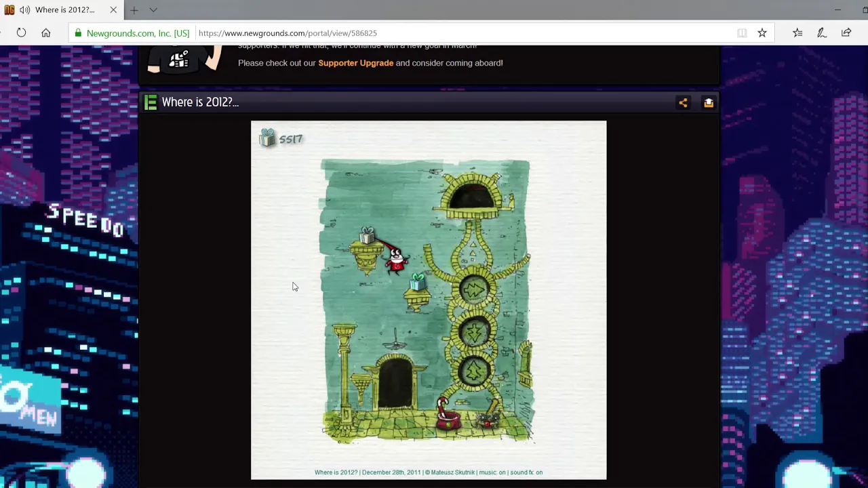
Task: Click the green E rating icon
Action: click(x=151, y=102)
